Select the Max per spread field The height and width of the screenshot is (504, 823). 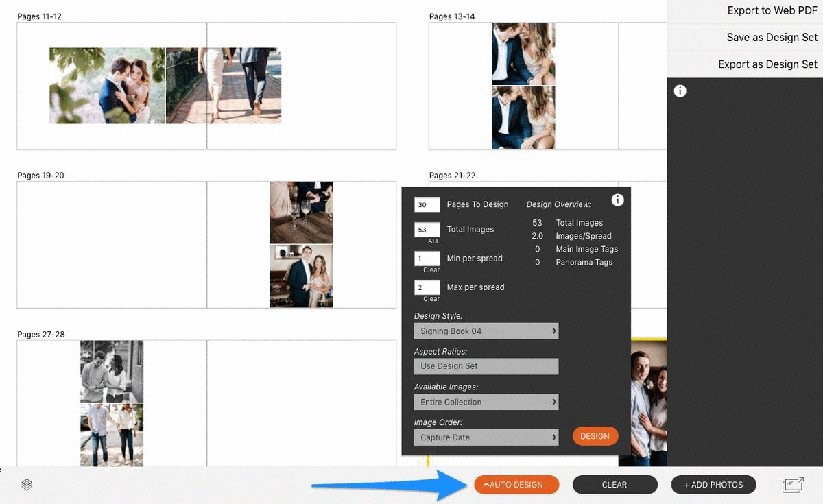point(427,287)
